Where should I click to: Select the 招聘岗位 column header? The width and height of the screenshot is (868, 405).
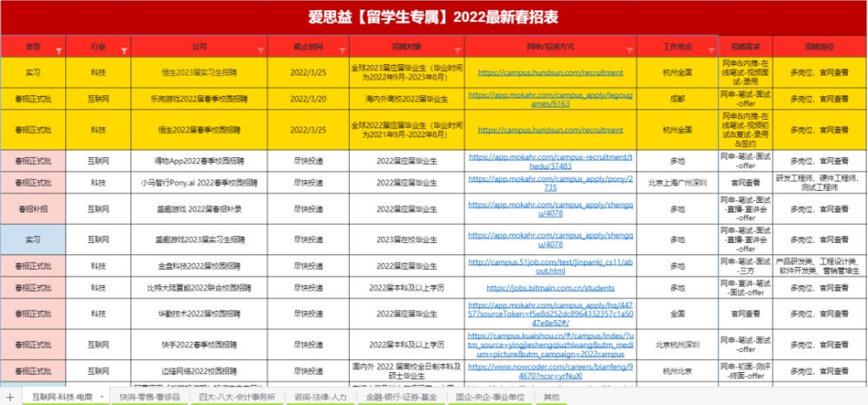tap(820, 47)
